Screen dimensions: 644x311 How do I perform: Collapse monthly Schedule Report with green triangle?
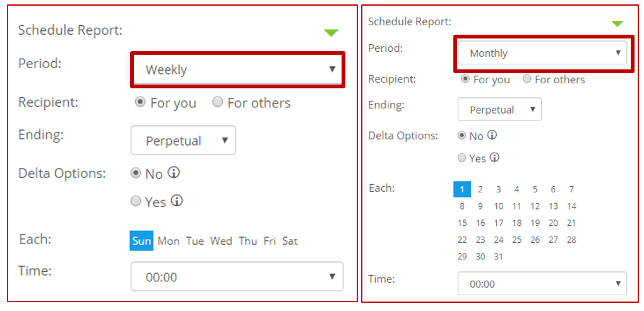coord(617,24)
